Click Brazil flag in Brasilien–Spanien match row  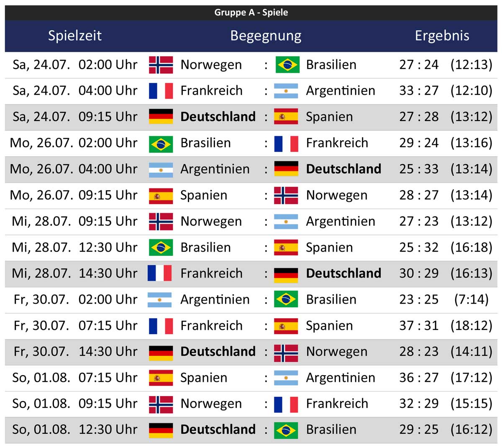(161, 247)
